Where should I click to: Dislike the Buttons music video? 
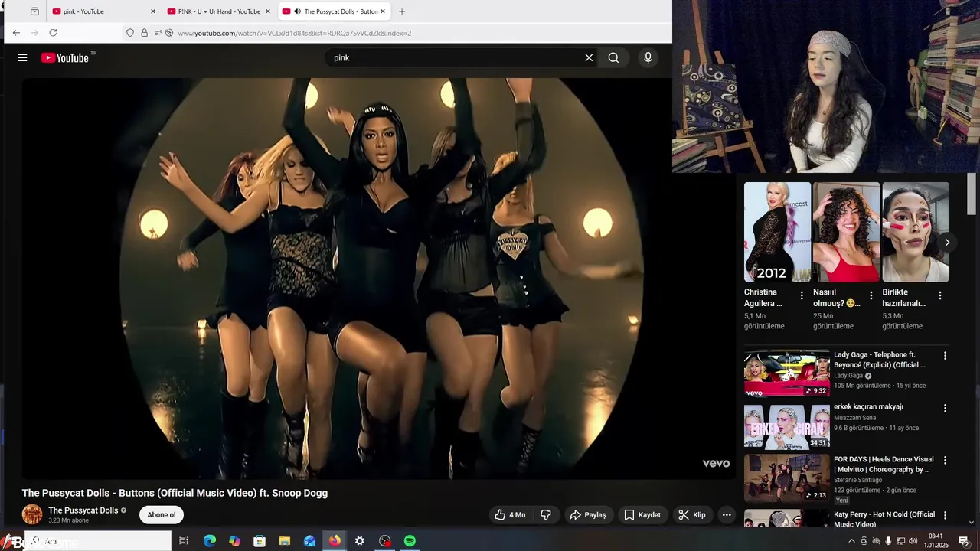tap(546, 515)
